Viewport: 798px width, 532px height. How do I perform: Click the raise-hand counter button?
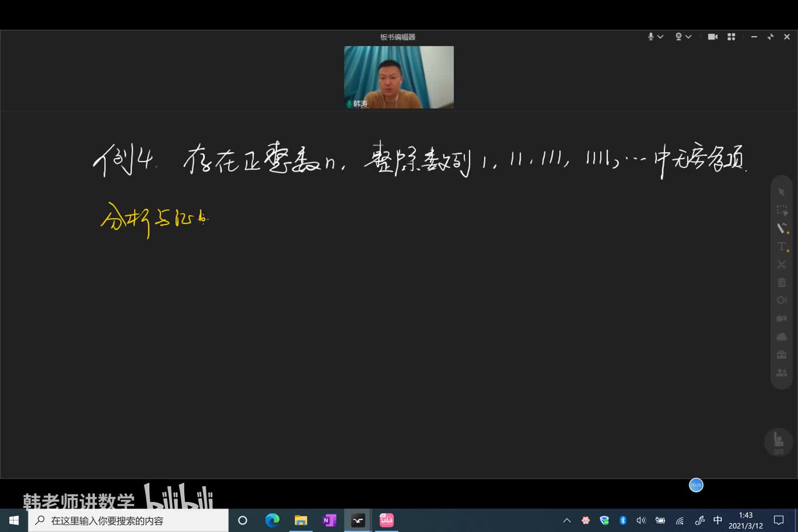778,442
